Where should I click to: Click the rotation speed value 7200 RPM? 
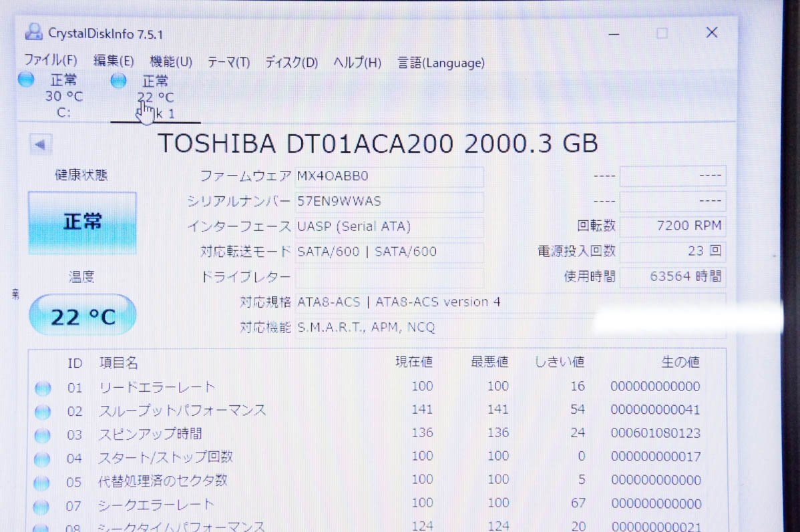(x=672, y=226)
